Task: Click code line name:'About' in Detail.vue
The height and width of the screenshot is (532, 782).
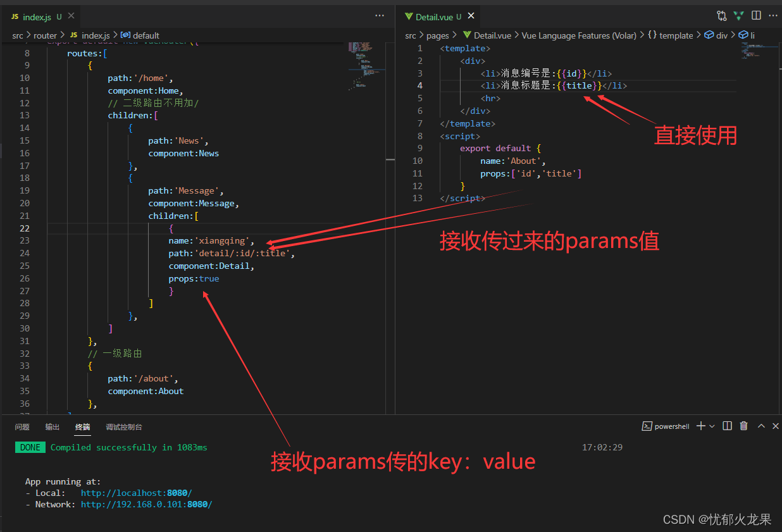Action: [513, 161]
